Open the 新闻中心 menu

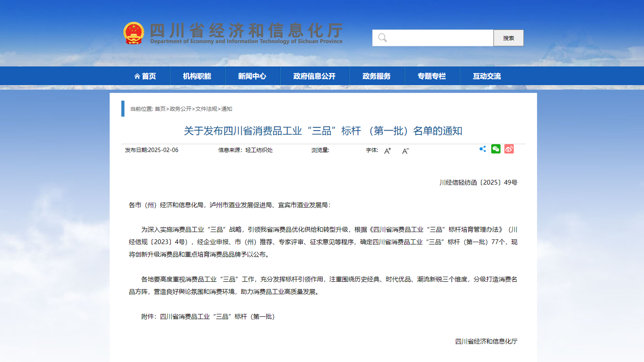coord(252,76)
